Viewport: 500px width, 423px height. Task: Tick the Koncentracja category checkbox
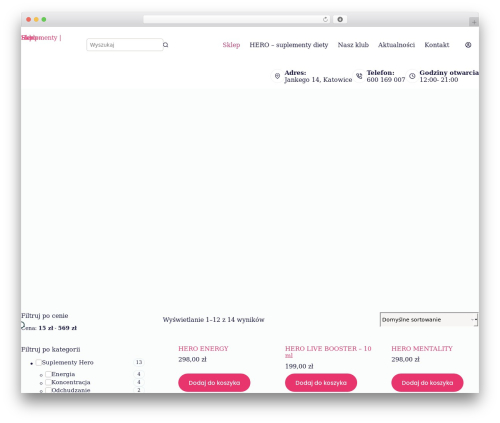48,382
